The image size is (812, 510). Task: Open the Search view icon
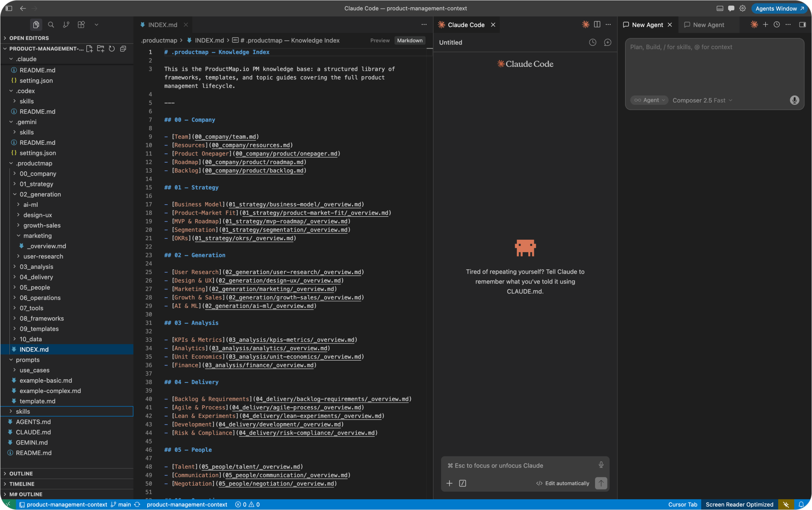(51, 25)
